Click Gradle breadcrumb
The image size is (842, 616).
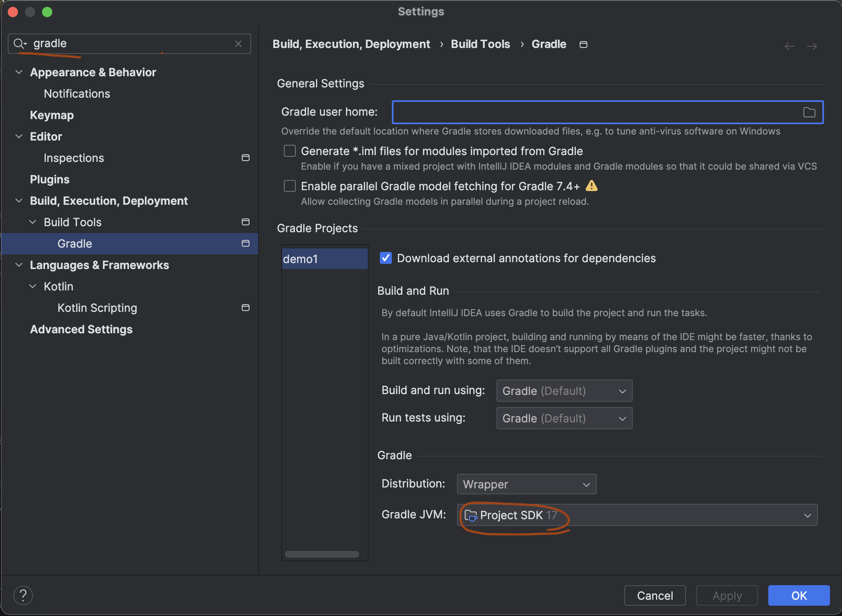549,44
